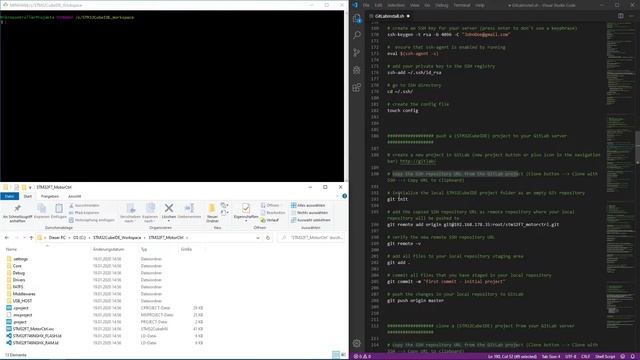Click the http://gitlab/ link in the editor
The image size is (640, 360).
tap(418, 161)
